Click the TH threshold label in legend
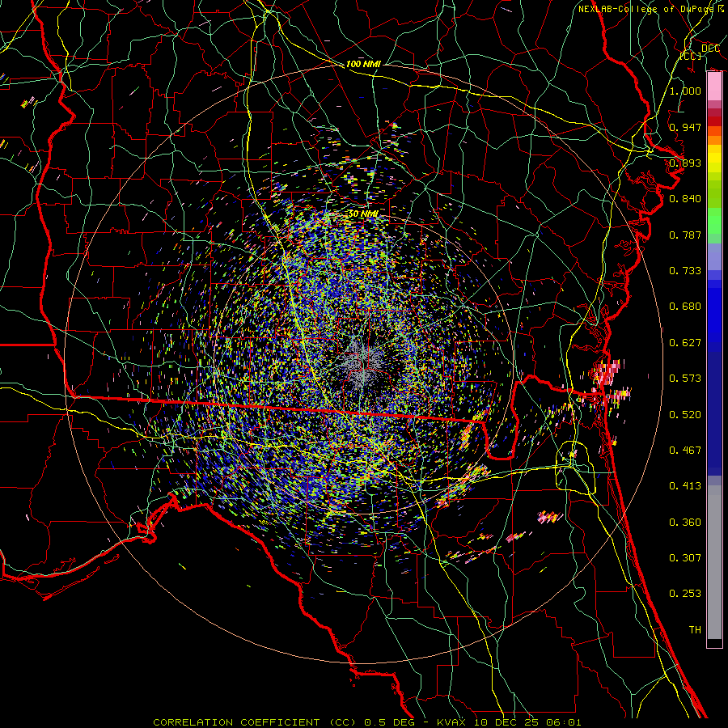 (x=695, y=630)
